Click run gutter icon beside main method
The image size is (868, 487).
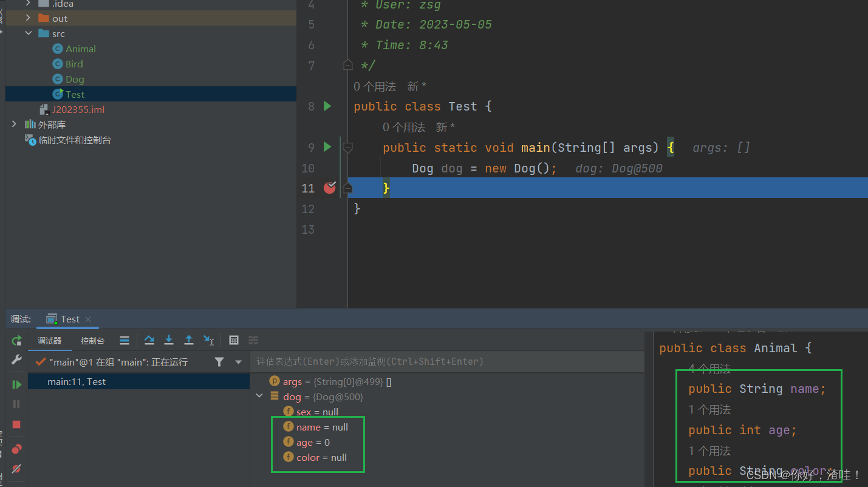click(x=327, y=147)
